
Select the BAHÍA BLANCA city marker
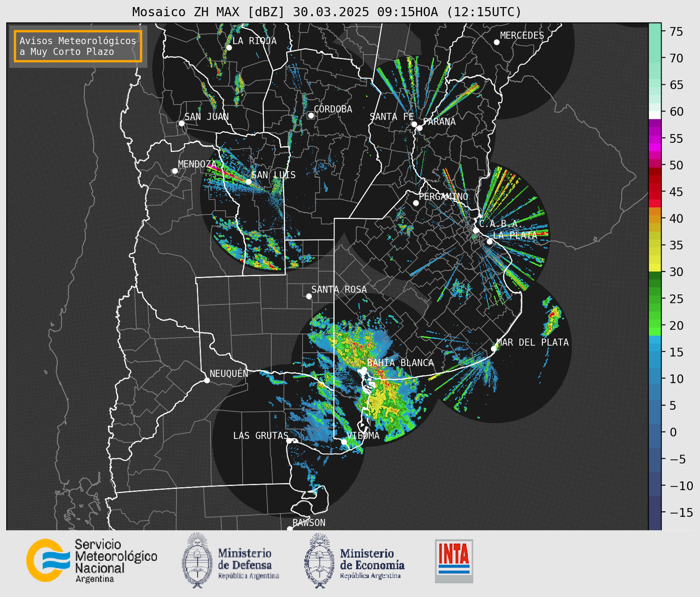point(364,369)
